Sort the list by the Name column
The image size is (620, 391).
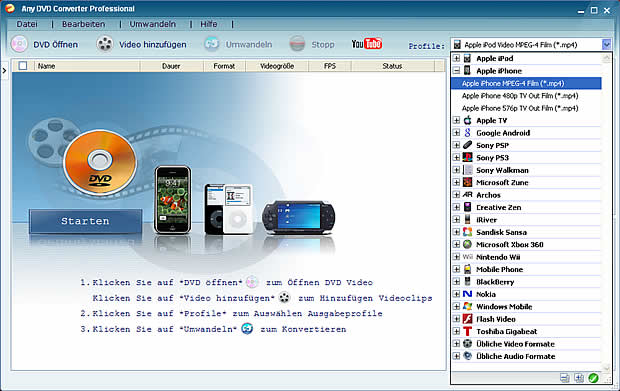point(87,66)
